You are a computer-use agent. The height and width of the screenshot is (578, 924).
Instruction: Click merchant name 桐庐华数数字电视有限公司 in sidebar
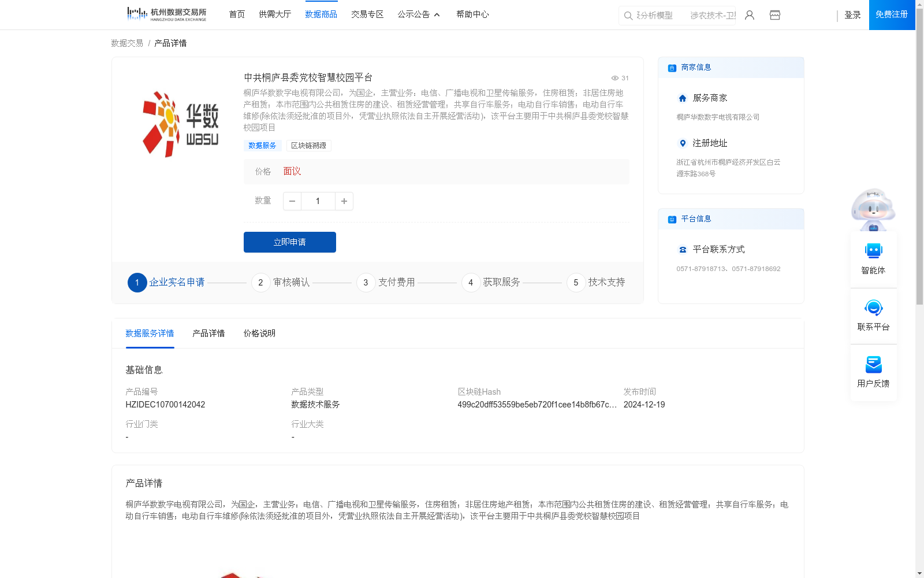718,117
